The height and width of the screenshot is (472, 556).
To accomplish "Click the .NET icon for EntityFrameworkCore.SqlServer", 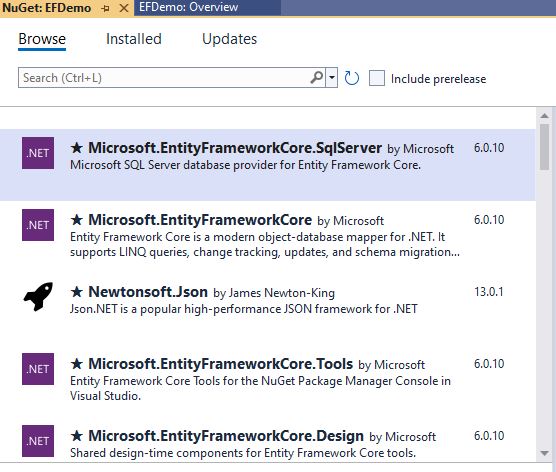I will [38, 153].
